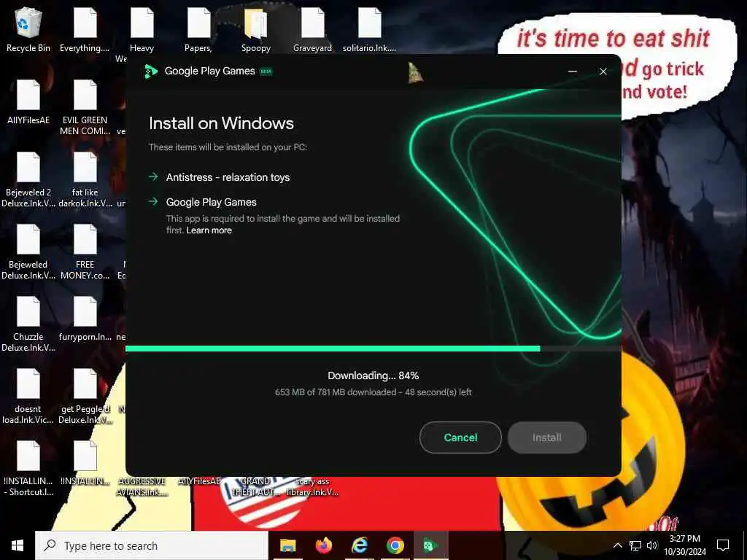Open the Learn more link
747x560 pixels.
pos(209,230)
